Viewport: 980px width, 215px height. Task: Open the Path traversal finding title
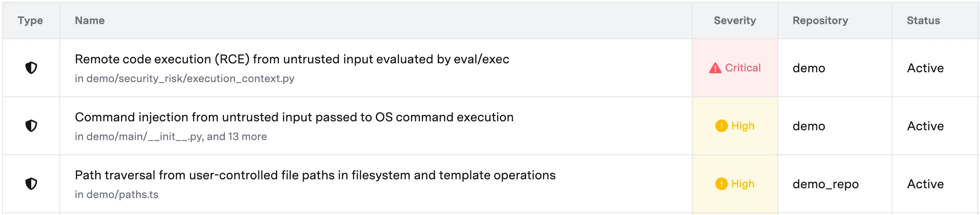pyautogui.click(x=315, y=175)
